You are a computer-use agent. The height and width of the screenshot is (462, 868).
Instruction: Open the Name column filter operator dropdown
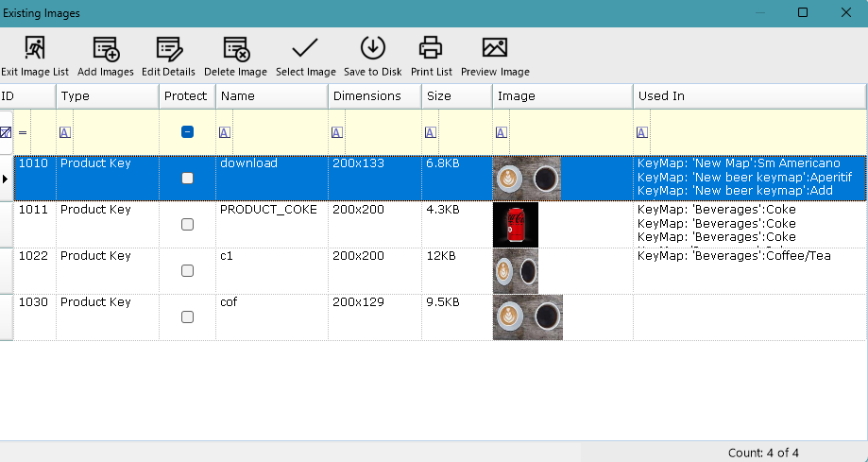[225, 133]
